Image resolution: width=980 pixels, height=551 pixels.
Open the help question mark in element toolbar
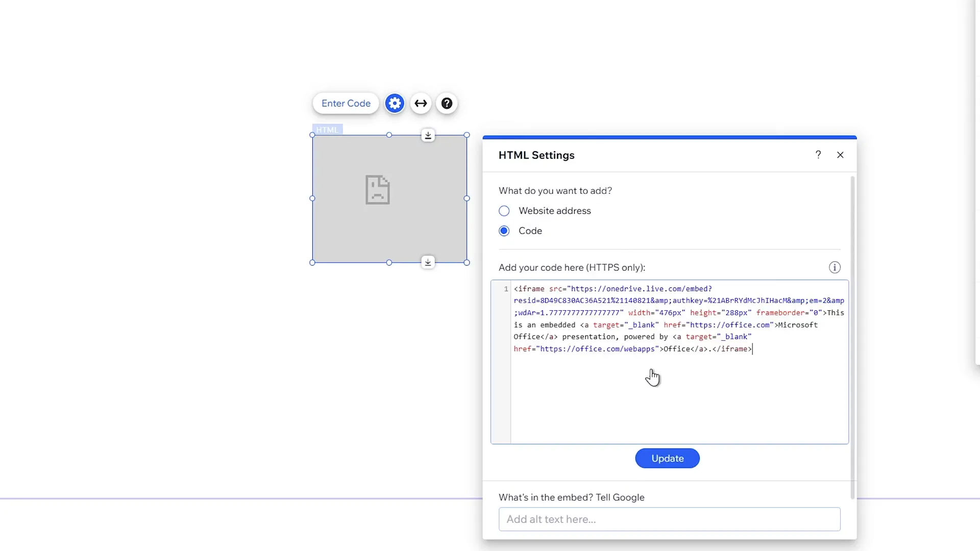tap(447, 104)
